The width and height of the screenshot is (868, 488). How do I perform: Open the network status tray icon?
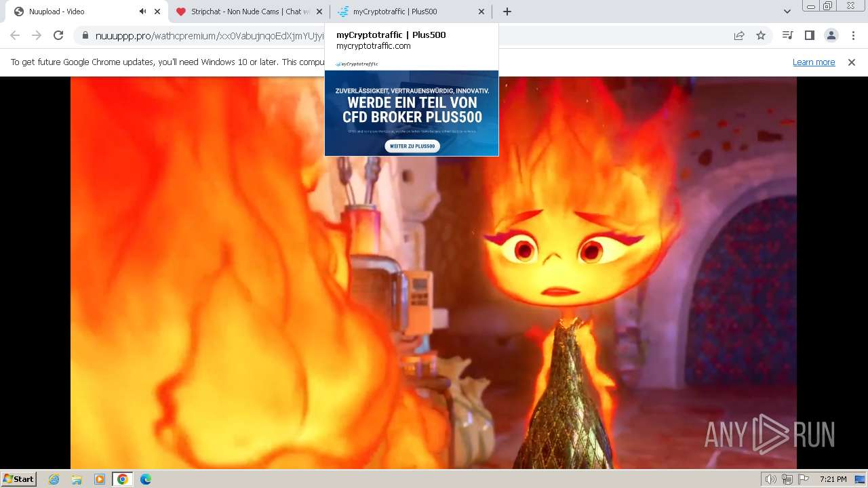(x=787, y=479)
